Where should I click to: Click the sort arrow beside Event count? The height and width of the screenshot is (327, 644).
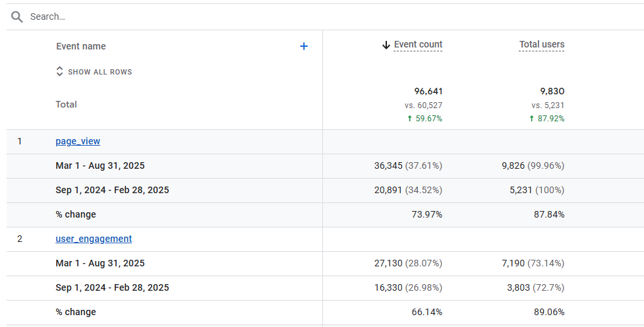point(386,45)
